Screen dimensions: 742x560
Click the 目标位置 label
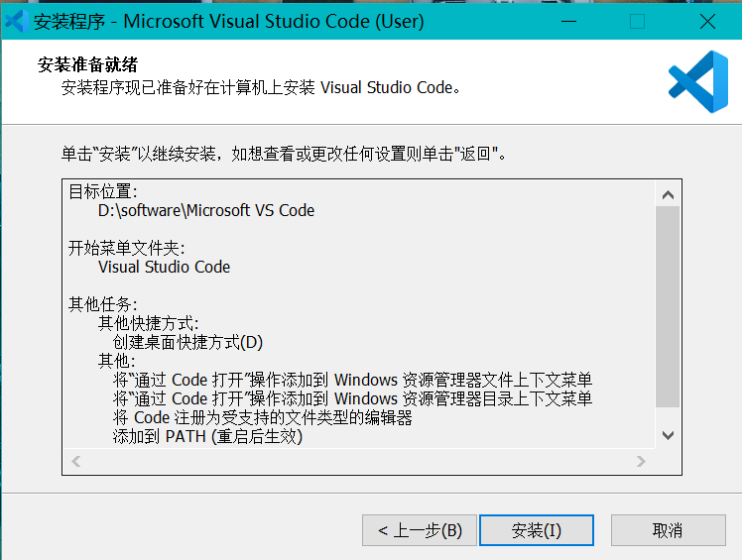point(103,191)
